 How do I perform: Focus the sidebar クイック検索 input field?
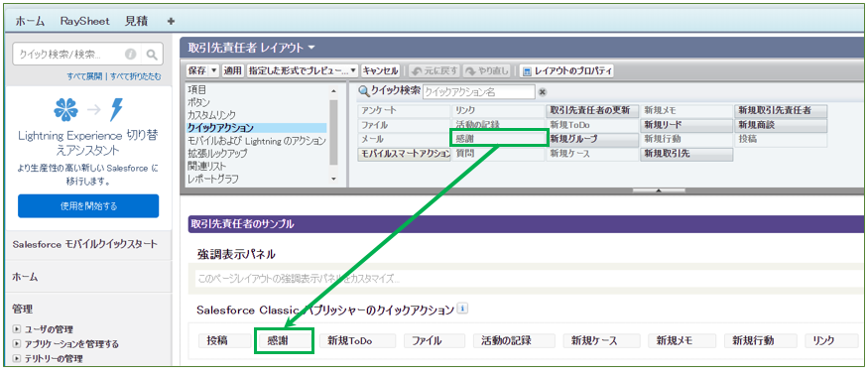(69, 55)
